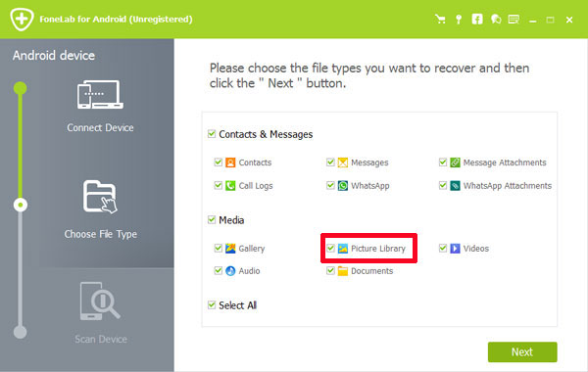
Task: Close the FoneLab window
Action: [x=569, y=20]
